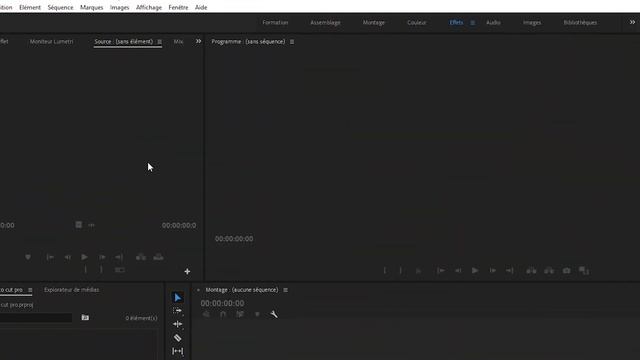Mark Out point in Program monitor
Viewport: 640px width, 360px height.
(400, 271)
